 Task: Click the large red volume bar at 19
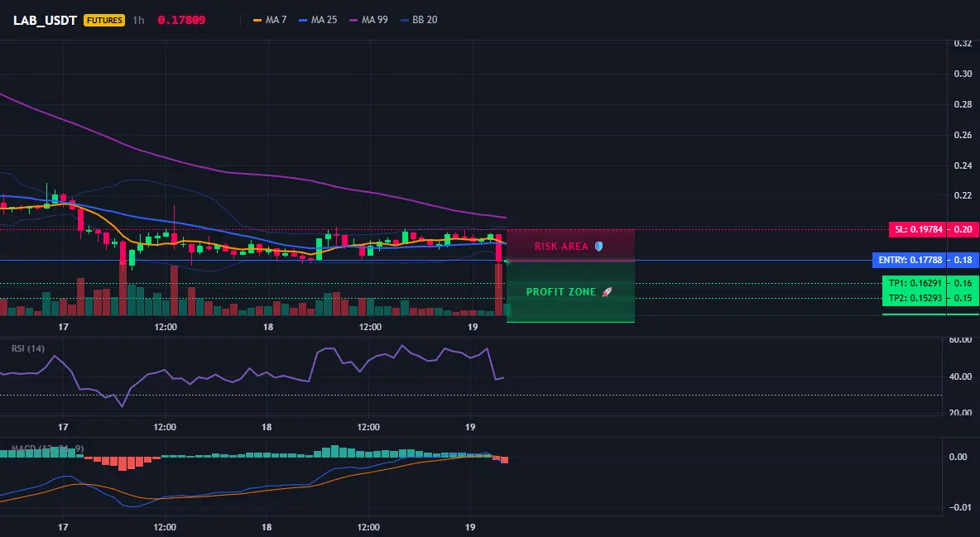tap(499, 290)
